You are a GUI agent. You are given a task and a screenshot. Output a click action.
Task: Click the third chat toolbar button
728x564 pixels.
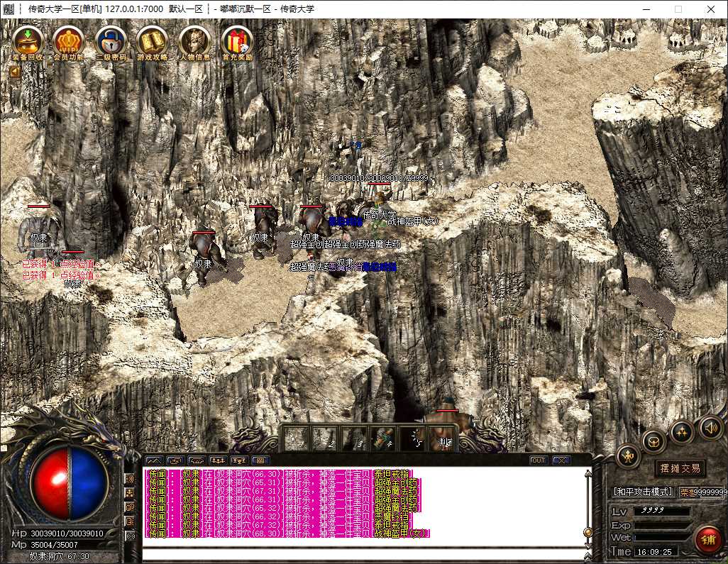[x=197, y=460]
